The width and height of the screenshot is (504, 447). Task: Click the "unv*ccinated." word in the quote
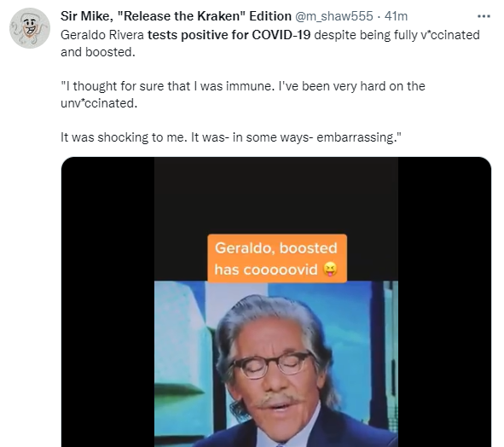[99, 103]
